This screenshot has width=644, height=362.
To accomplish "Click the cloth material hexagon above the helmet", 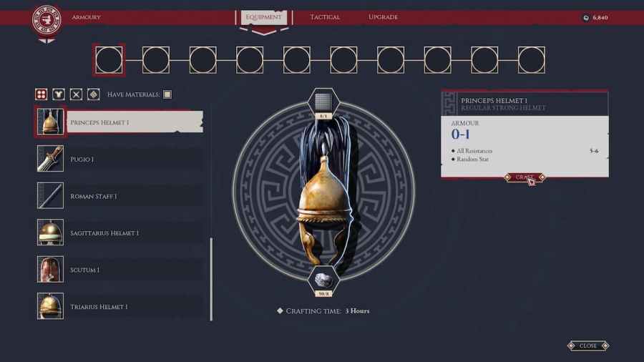I will (323, 102).
